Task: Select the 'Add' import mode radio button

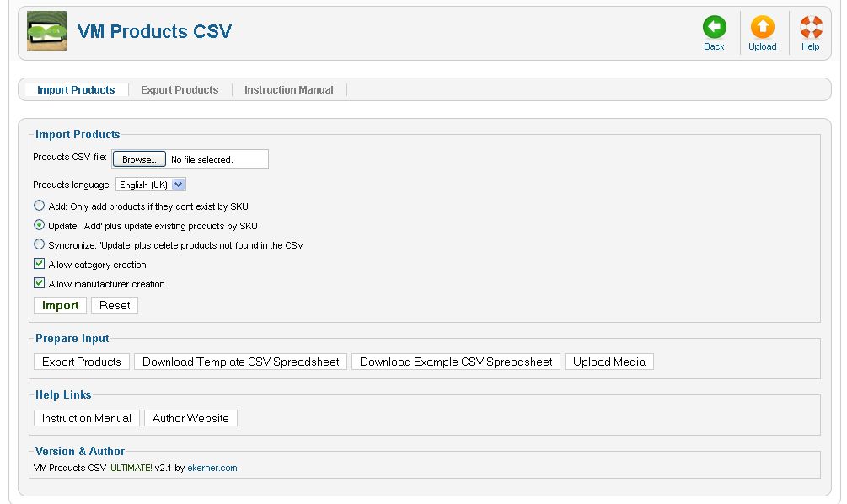Action: 39,206
